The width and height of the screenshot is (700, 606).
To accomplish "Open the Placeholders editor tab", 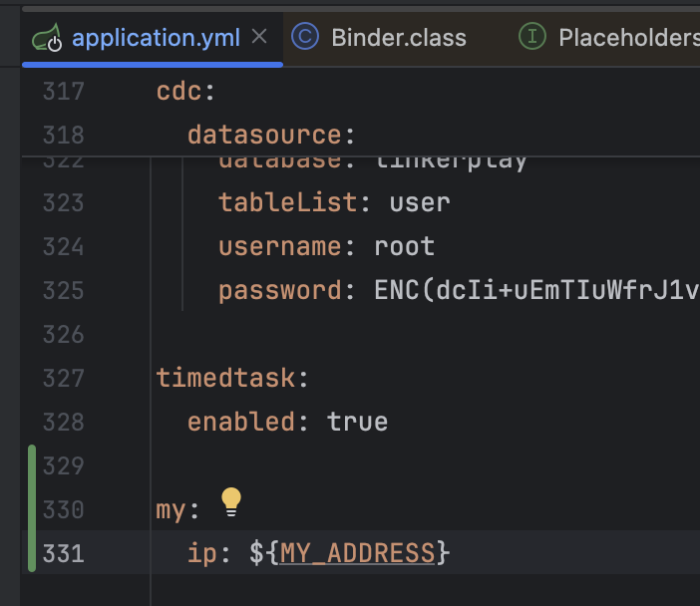I will tap(628, 39).
